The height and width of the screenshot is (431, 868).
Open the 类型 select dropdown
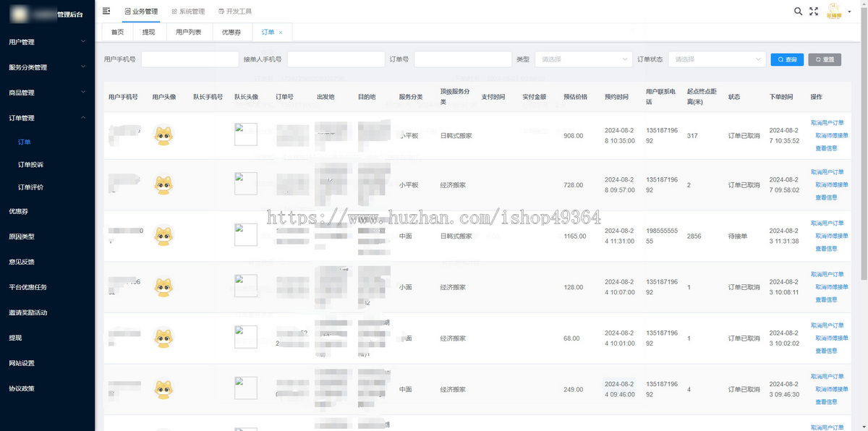584,59
